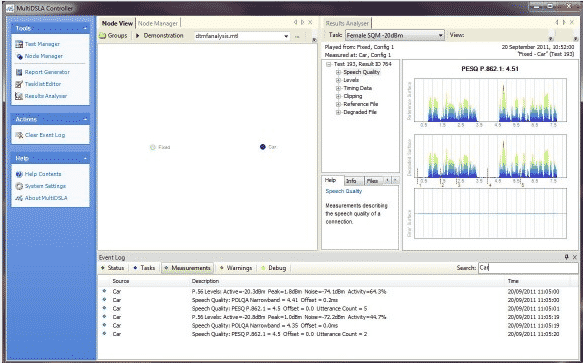
Task: Close the Event Log panel
Action: pyautogui.click(x=574, y=257)
